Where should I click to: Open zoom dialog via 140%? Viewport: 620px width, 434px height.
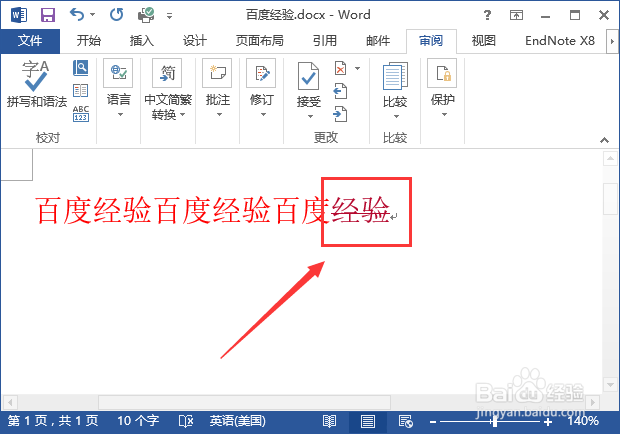(583, 421)
